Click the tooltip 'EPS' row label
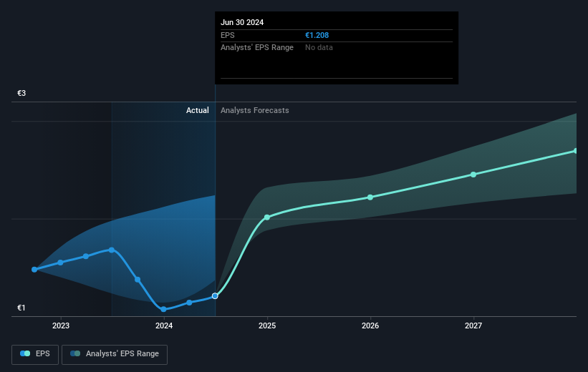Screen dimensions: 588x372 [x=227, y=35]
